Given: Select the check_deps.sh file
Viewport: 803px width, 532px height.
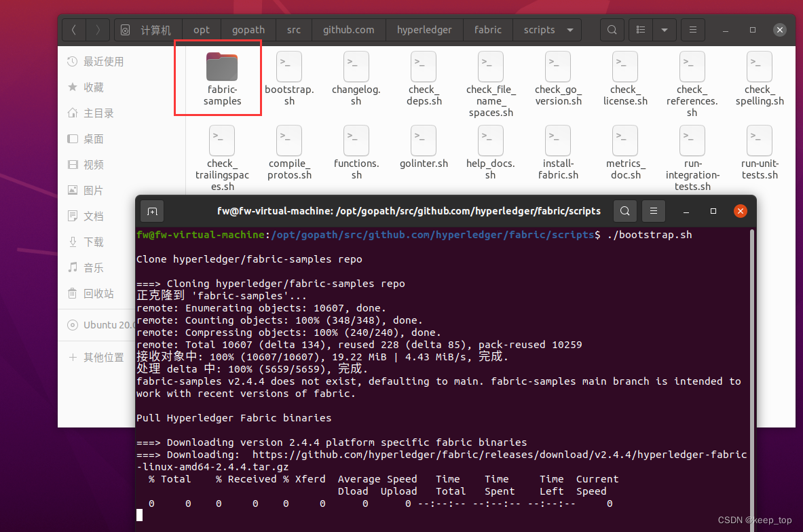Looking at the screenshot, I should 424,78.
